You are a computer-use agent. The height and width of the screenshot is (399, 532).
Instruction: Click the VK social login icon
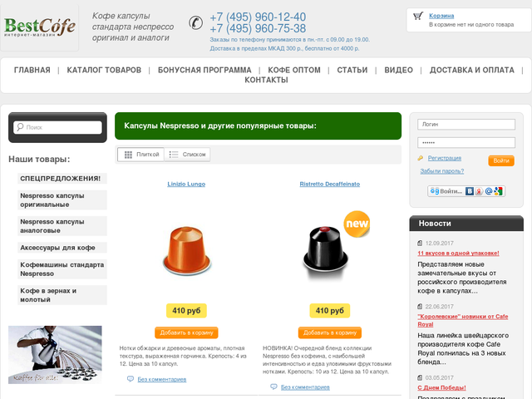tap(469, 191)
